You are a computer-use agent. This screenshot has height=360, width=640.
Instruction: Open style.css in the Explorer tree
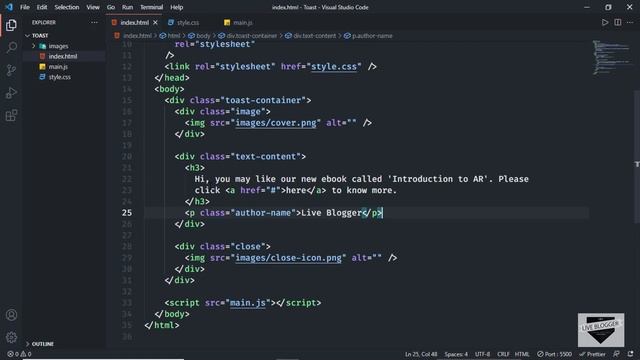(60, 77)
